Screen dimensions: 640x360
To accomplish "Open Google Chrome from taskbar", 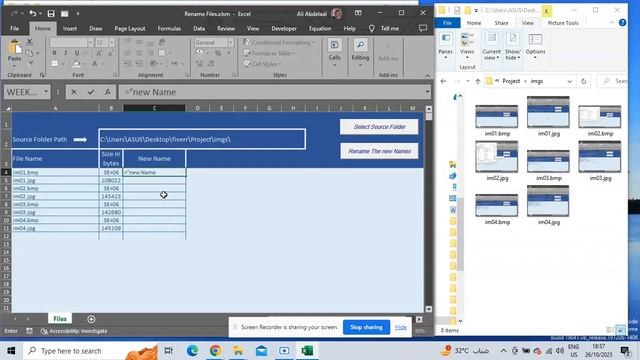I will click(215, 351).
